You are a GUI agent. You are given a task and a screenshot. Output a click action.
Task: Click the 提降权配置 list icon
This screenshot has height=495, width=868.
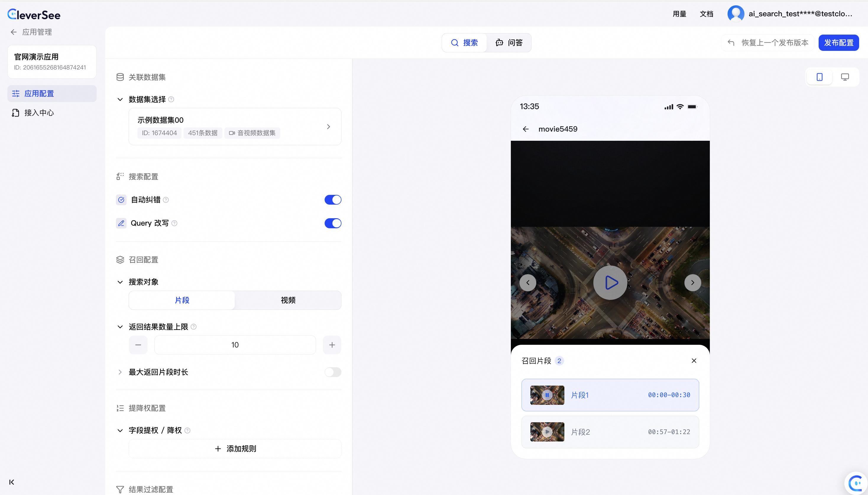tap(120, 408)
